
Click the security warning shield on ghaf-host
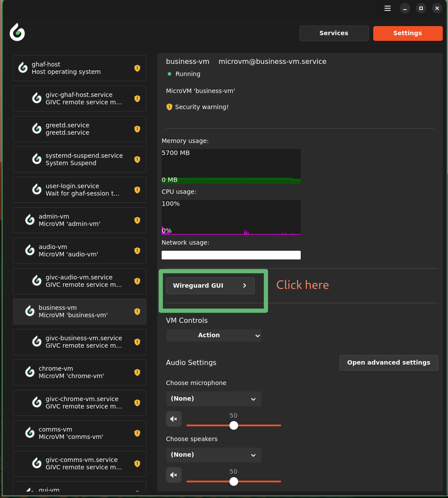[x=137, y=68]
